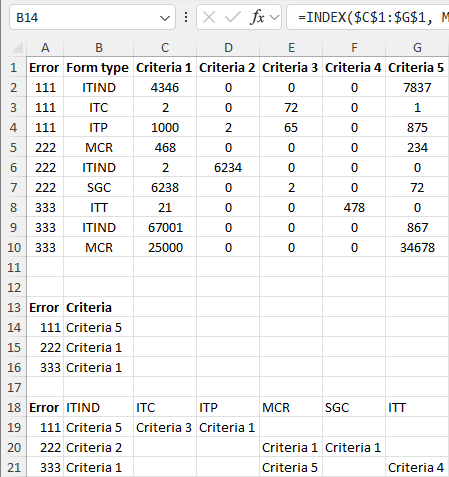This screenshot has width=449, height=477.
Task: Click cell with value 21
Action: coord(165,208)
